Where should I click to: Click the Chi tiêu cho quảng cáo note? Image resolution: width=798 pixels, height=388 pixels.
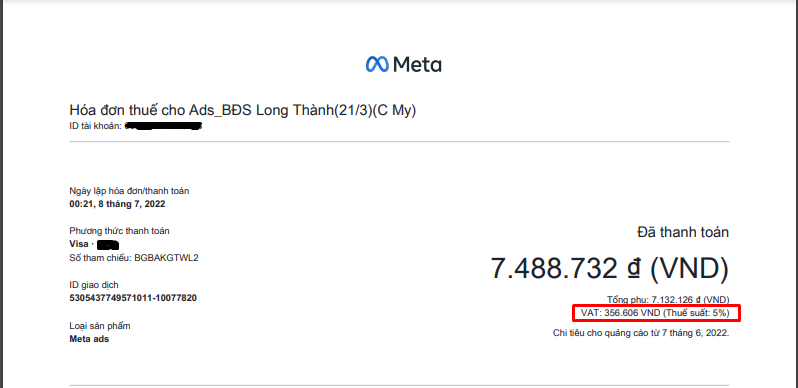click(641, 333)
